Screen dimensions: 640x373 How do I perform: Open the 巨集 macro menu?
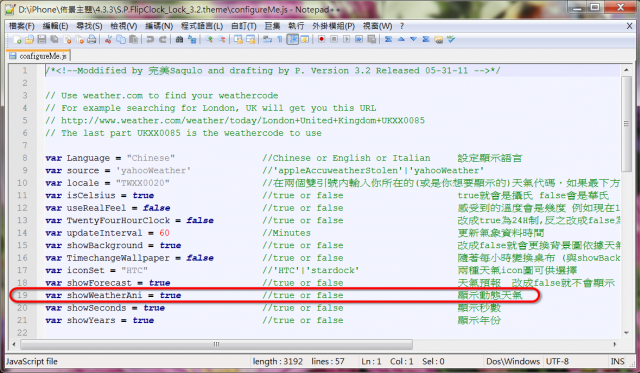[x=272, y=26]
